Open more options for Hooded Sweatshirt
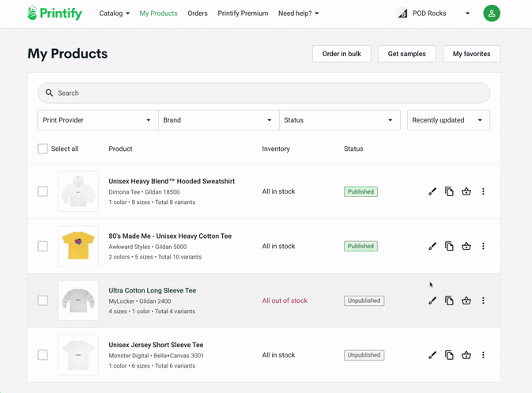Viewport: 532px width, 393px height. pyautogui.click(x=483, y=191)
